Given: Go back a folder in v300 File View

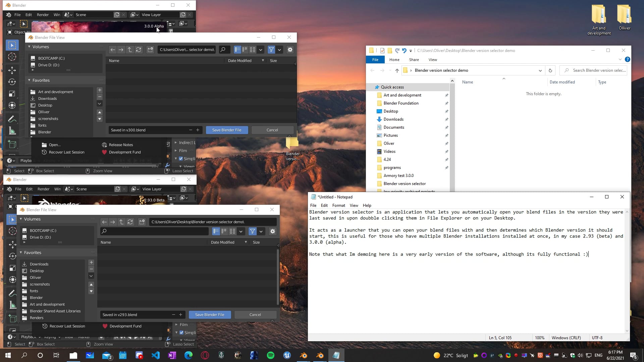Looking at the screenshot, I should [113, 50].
